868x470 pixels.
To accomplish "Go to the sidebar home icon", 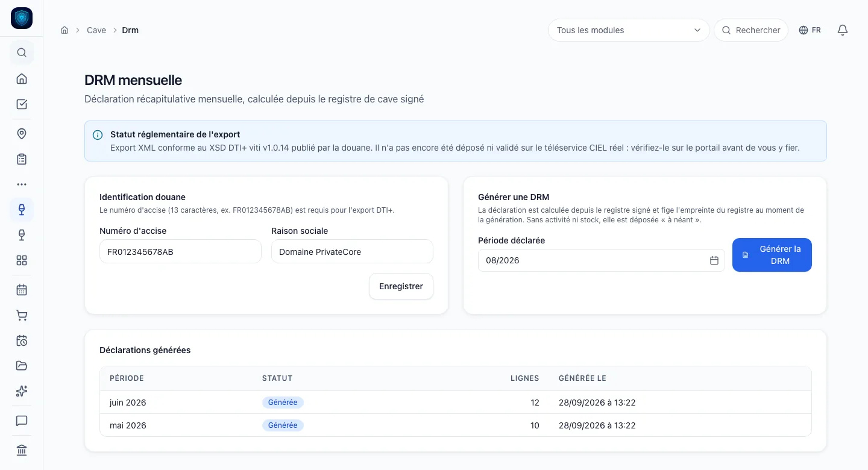I will coord(22,78).
